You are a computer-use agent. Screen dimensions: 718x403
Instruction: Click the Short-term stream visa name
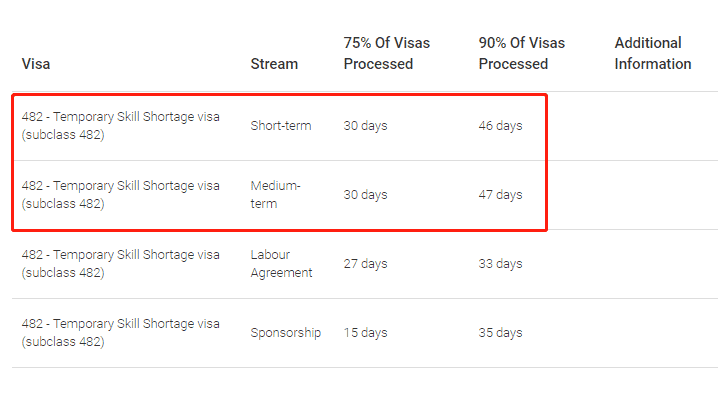(x=120, y=125)
